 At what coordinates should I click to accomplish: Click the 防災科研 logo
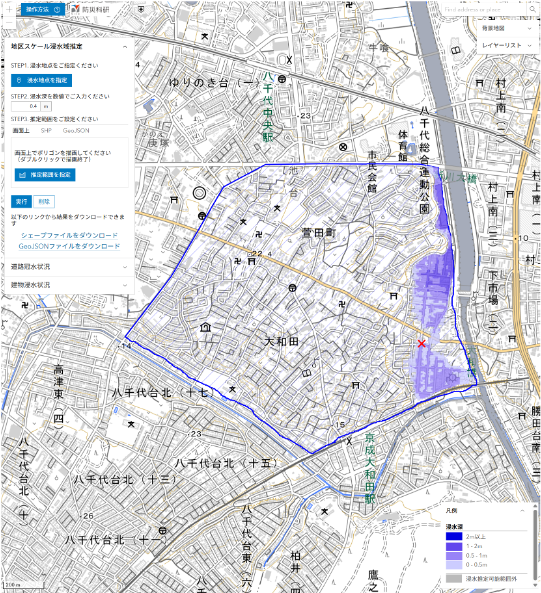(90, 9)
